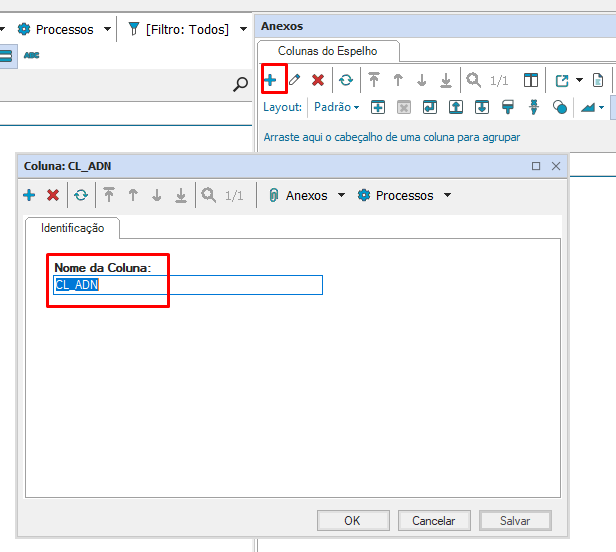Click the refresh icon in Coluna dialog toolbar
616x552 pixels.
coord(81,196)
